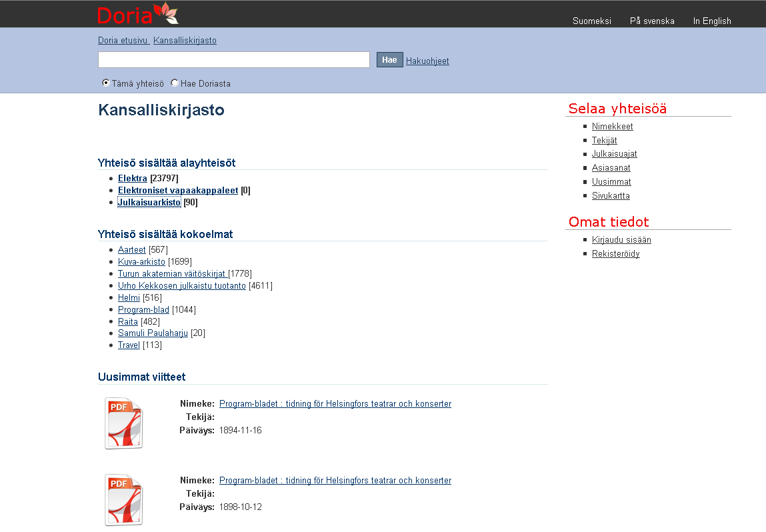Click the Doria logo

[138, 14]
